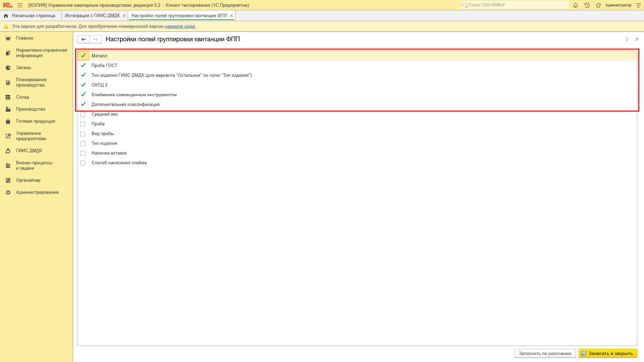Uncheck Дополнительная классификация checkbox
Image resolution: width=644 pixels, height=362 pixels.
click(83, 104)
